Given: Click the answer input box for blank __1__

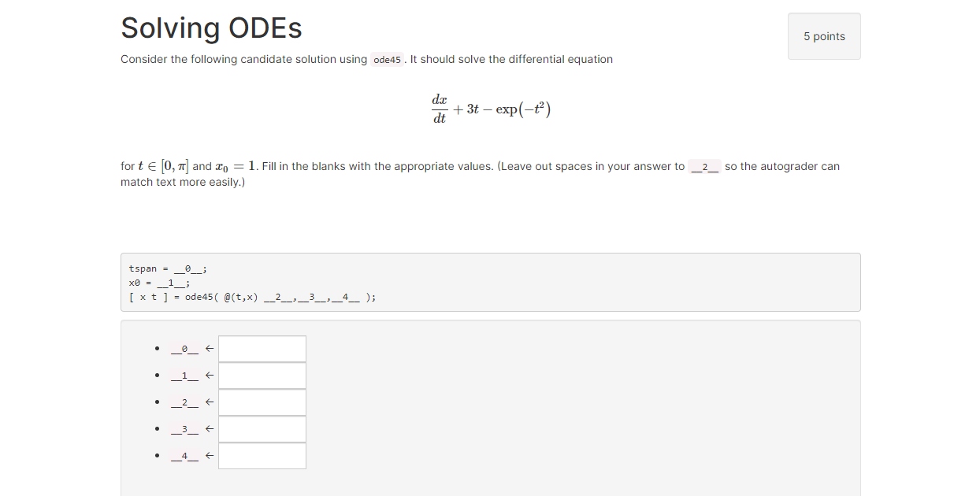Looking at the screenshot, I should [x=262, y=375].
